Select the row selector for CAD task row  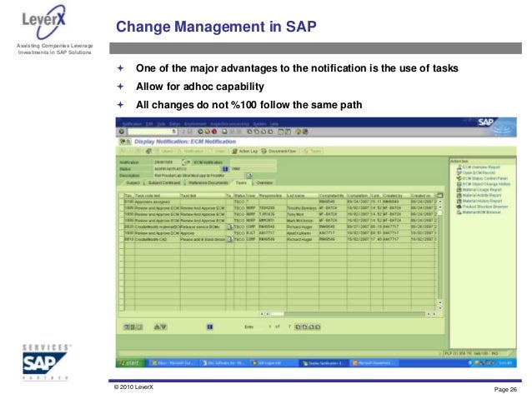click(x=122, y=239)
